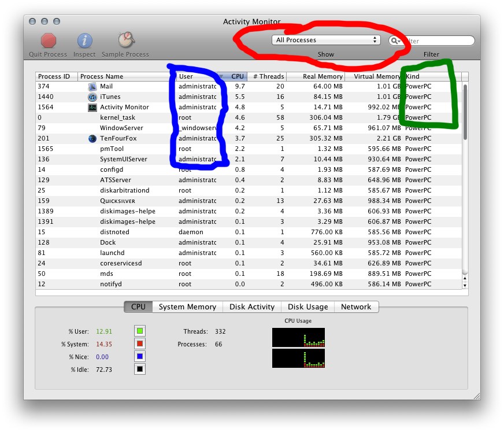This screenshot has width=504, height=432.
Task: Select the Dock process row
Action: pyautogui.click(x=249, y=242)
